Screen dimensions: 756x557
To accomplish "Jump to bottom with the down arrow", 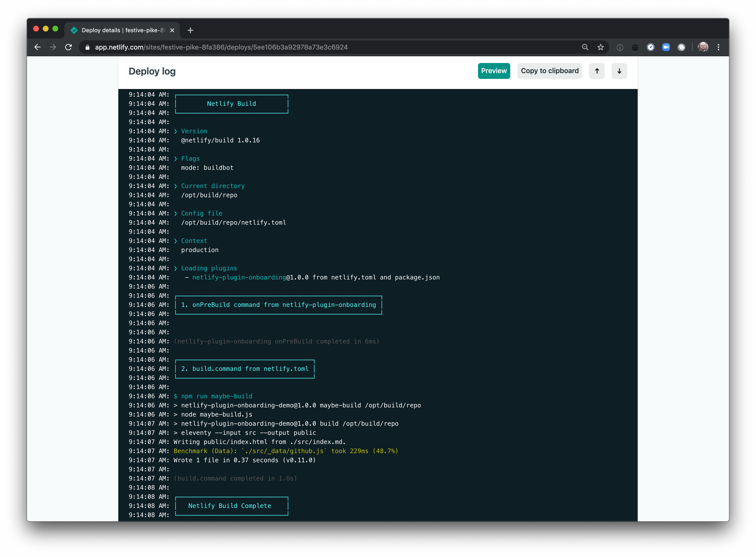I will 619,71.
